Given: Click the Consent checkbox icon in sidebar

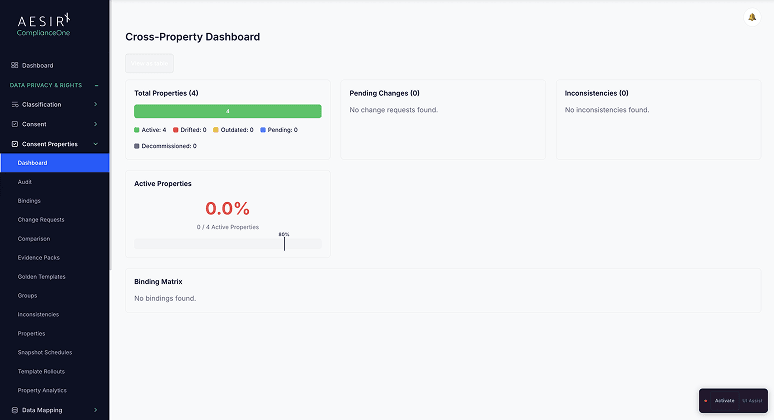Looking at the screenshot, I should pyautogui.click(x=14, y=124).
